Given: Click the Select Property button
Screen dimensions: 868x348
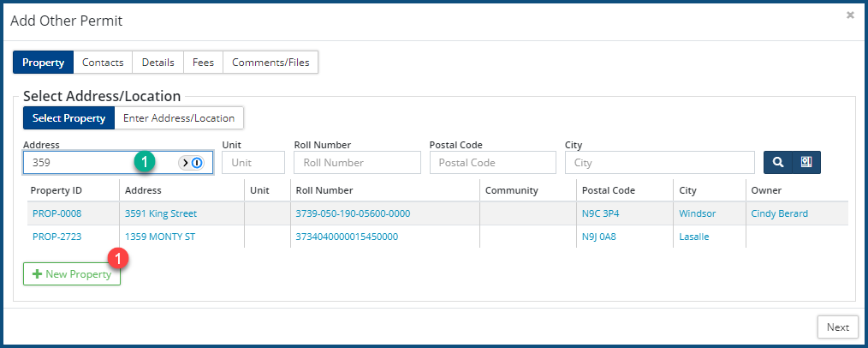Looking at the screenshot, I should click(68, 118).
